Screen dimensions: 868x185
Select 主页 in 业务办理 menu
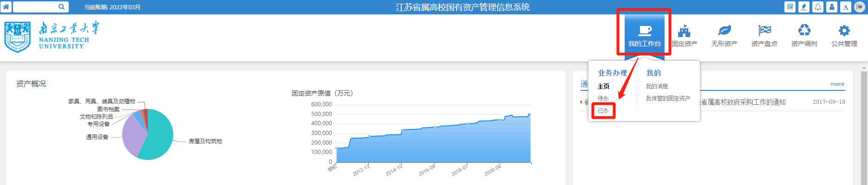pyautogui.click(x=603, y=86)
